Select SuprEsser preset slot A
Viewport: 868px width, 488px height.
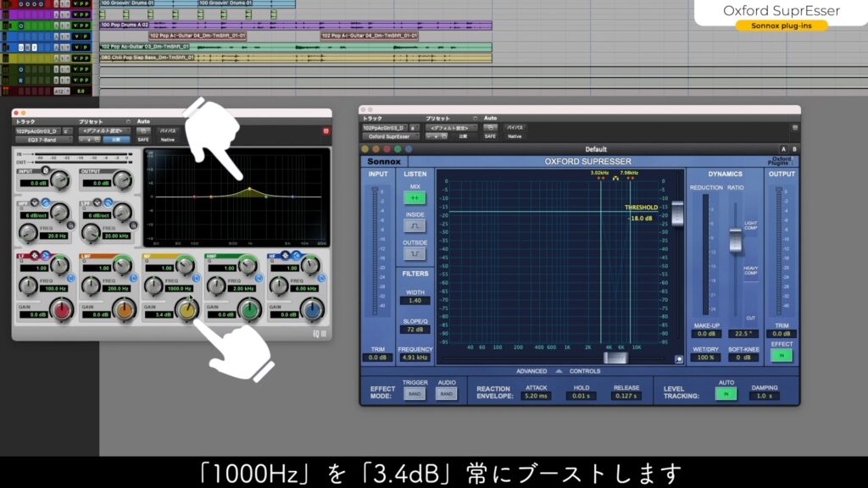coord(783,149)
